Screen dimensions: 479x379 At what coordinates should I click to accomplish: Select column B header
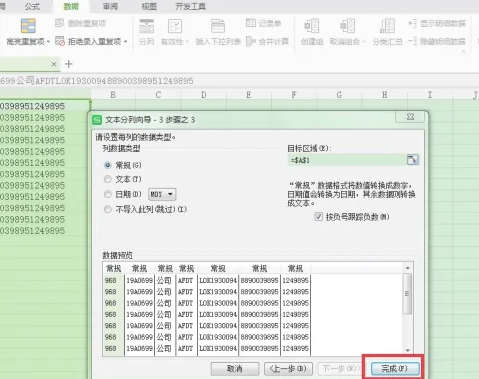click(x=113, y=95)
